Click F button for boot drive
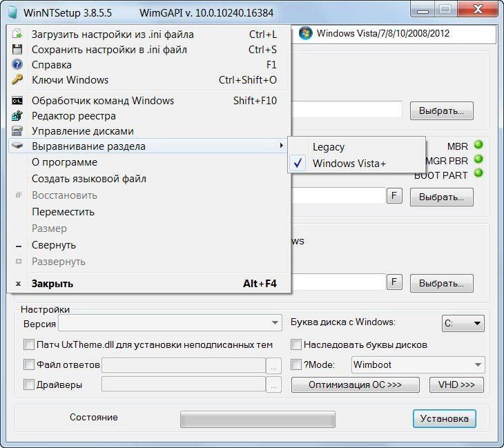The width and height of the screenshot is (504, 448). [x=394, y=195]
